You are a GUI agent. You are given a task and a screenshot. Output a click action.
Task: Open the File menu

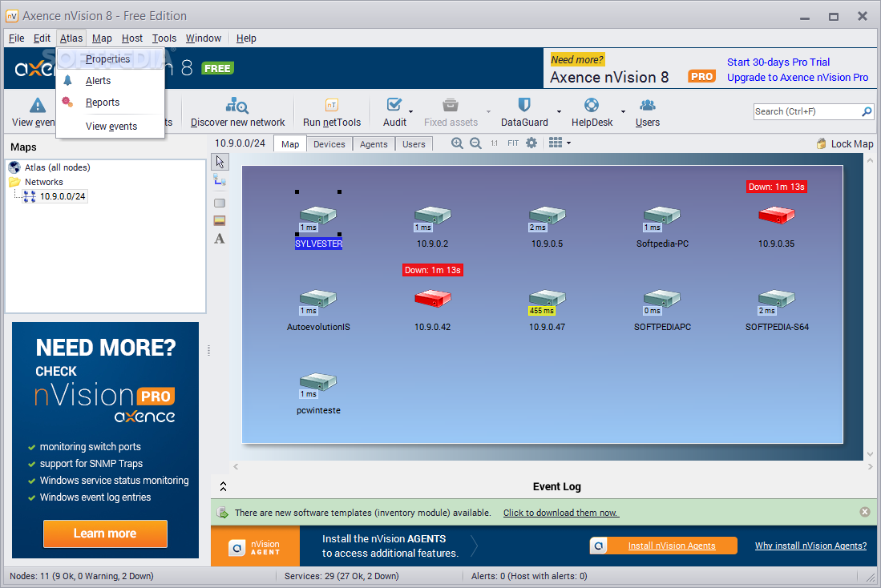16,38
